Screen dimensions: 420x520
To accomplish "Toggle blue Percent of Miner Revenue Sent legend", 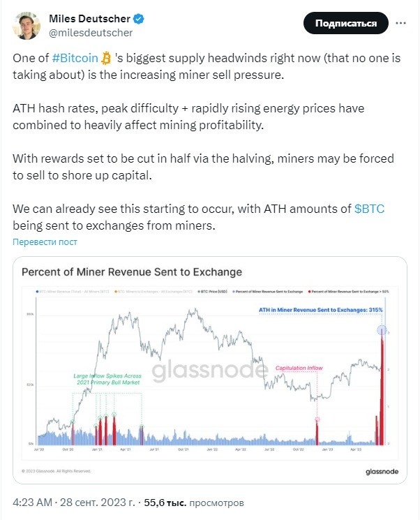I will [x=268, y=292].
